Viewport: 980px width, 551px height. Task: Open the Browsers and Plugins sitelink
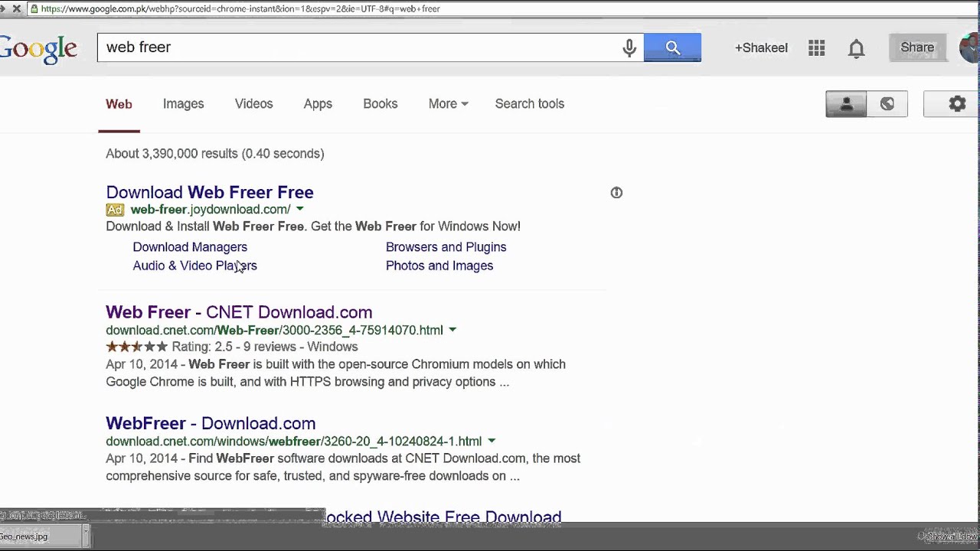tap(446, 247)
